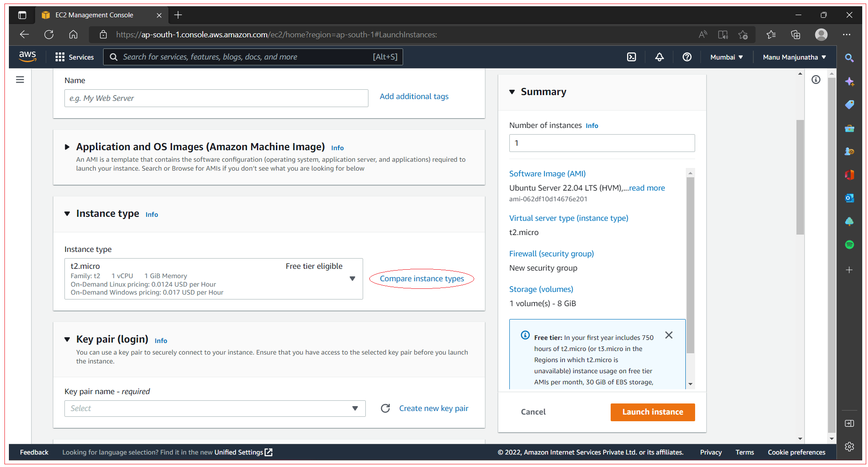Open the shopping tag icon in sidebar
This screenshot has width=868, height=467.
pos(849,104)
